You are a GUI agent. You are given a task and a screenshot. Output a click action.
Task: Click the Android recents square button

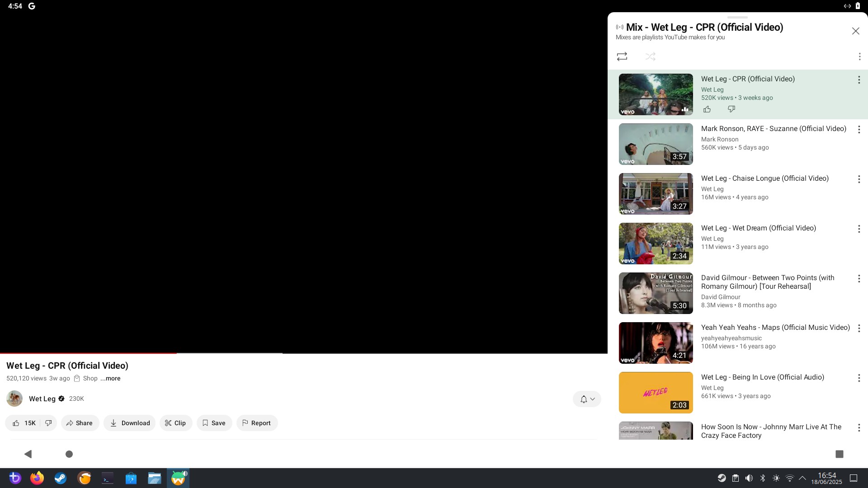840,454
